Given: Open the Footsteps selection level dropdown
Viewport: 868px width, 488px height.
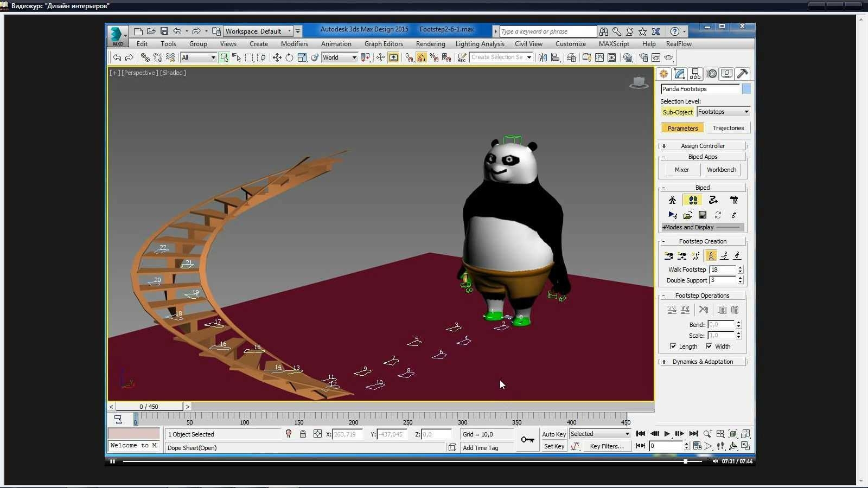Looking at the screenshot, I should point(724,112).
